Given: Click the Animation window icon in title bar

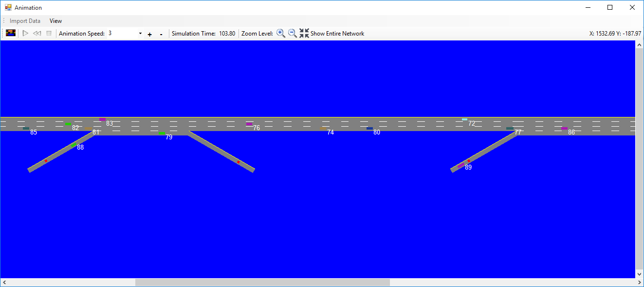Looking at the screenshot, I should 8,8.
